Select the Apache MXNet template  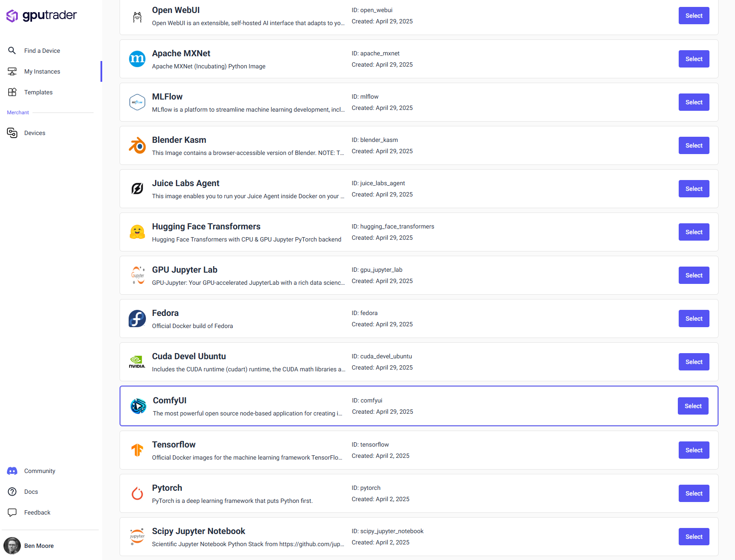tap(694, 59)
